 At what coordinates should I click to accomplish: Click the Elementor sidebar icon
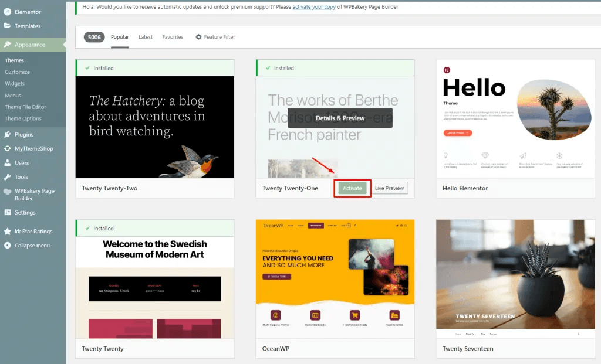[x=7, y=12]
